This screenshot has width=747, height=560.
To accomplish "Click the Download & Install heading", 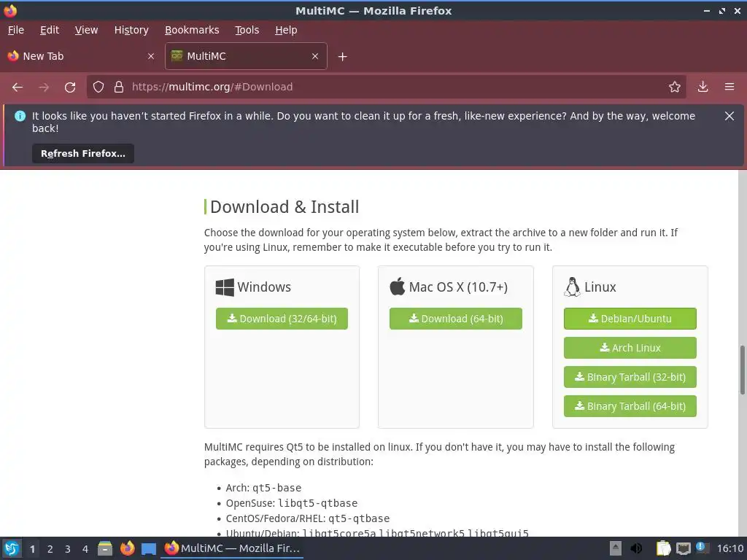I will [285, 207].
